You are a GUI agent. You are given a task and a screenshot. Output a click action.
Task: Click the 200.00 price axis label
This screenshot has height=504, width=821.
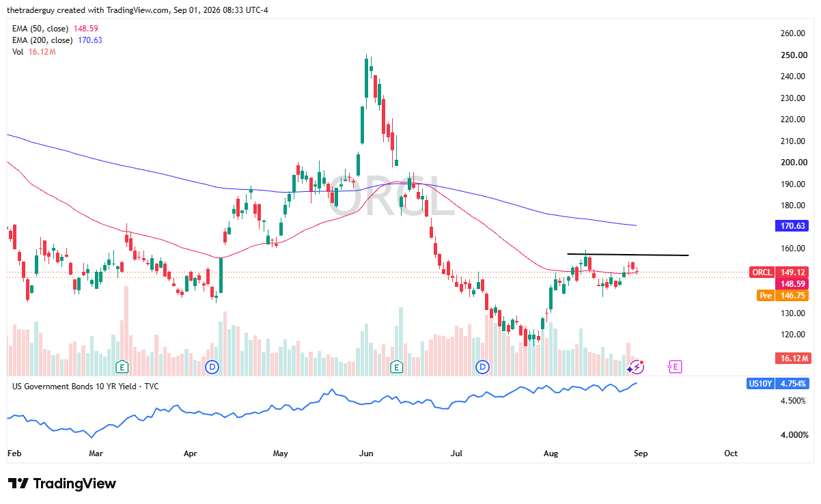tap(793, 163)
